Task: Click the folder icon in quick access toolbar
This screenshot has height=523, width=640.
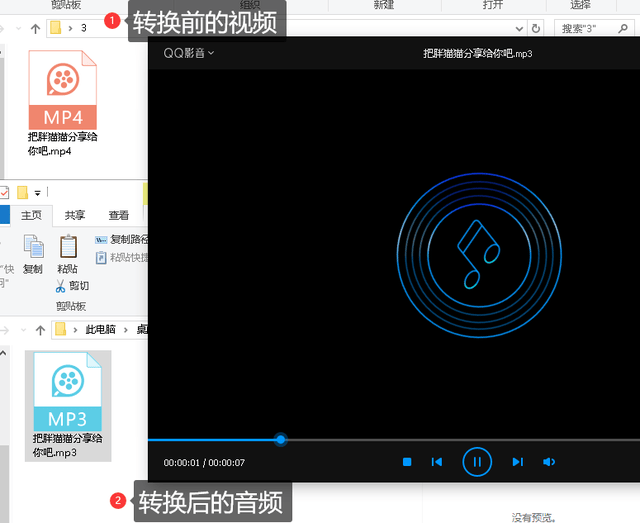Action: click(x=22, y=192)
